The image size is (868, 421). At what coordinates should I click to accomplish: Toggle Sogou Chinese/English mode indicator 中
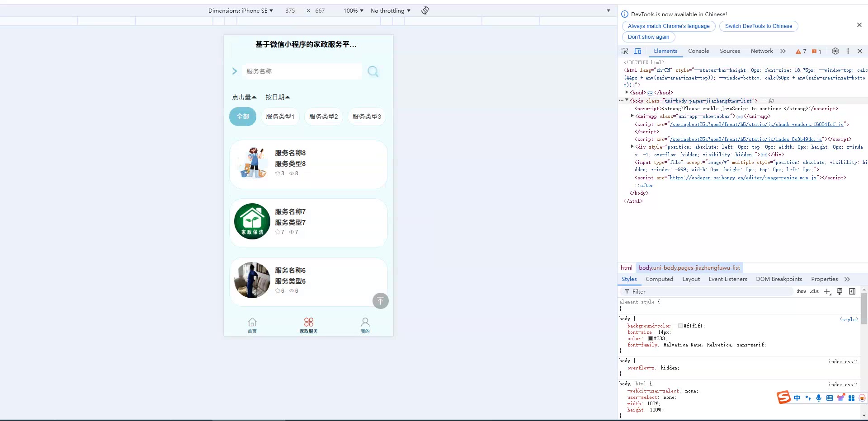(x=797, y=398)
